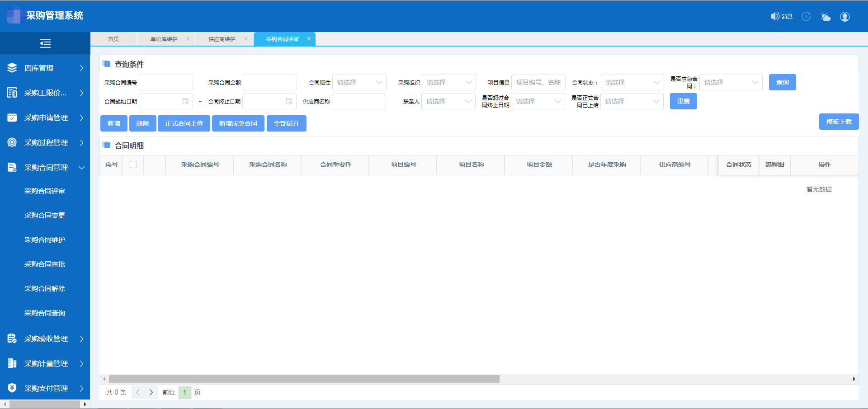The height and width of the screenshot is (409, 868).
Task: Click the 全部展开 button
Action: coord(287,123)
